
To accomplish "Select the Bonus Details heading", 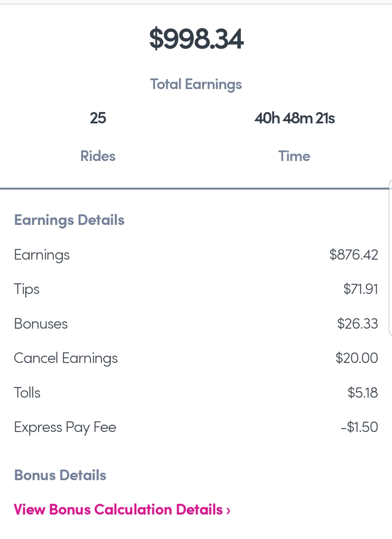I will coord(60,475).
